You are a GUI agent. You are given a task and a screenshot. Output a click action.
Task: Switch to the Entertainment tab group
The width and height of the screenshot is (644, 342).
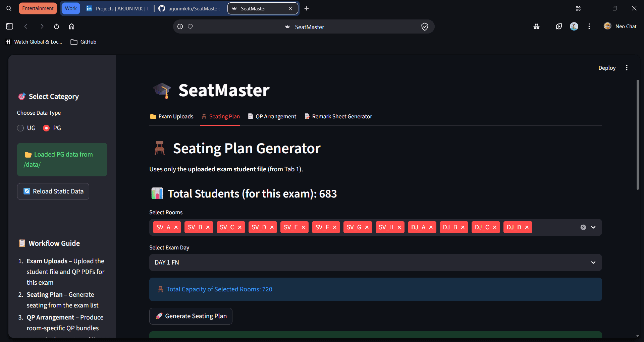38,8
